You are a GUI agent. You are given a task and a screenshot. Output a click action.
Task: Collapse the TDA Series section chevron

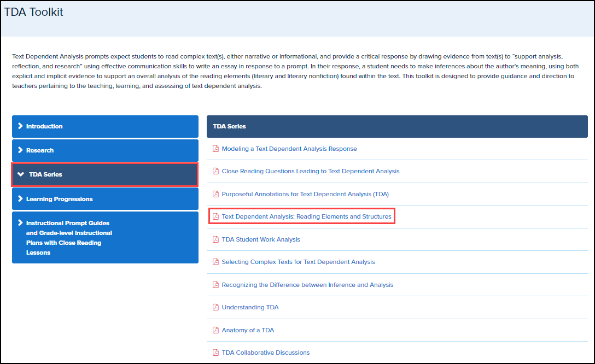click(x=21, y=175)
